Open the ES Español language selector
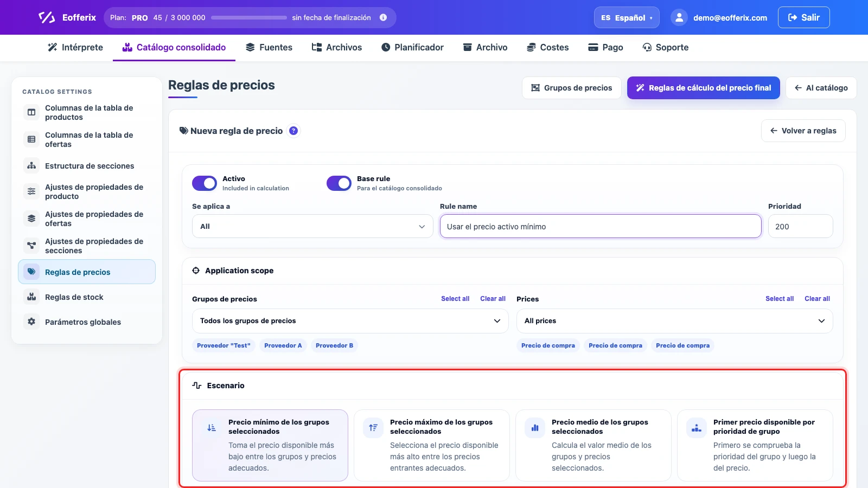 point(627,17)
